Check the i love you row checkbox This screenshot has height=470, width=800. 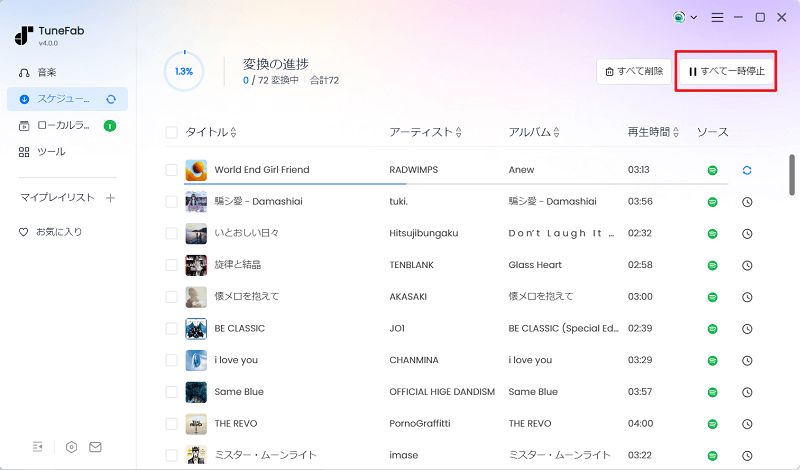(171, 360)
